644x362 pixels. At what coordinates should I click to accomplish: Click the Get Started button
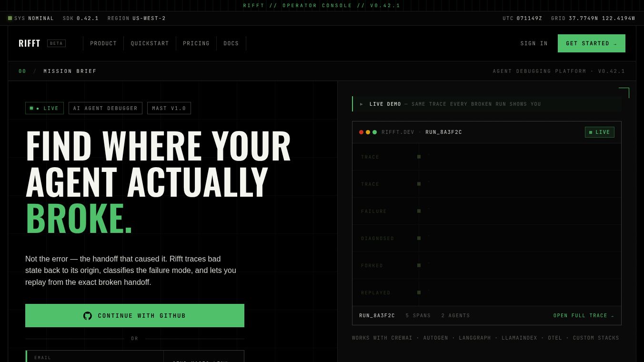[x=592, y=43]
